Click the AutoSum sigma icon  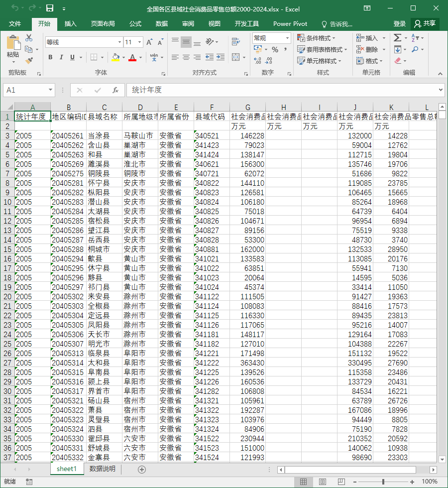click(397, 38)
